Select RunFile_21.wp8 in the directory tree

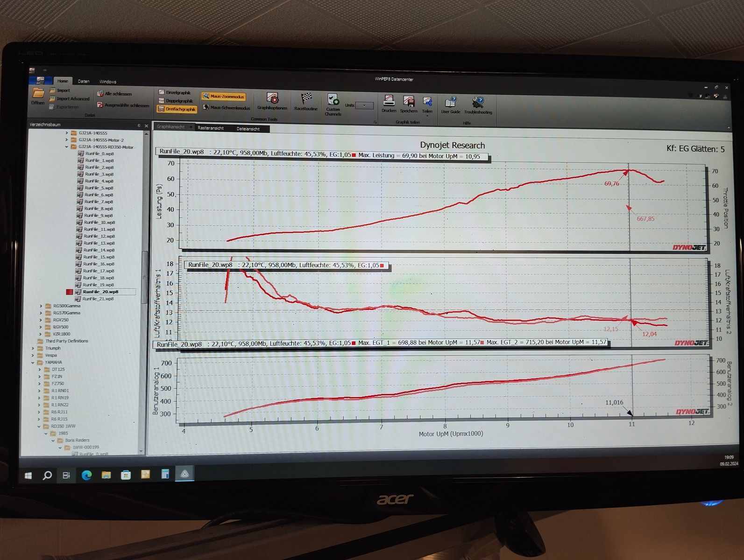(x=98, y=299)
